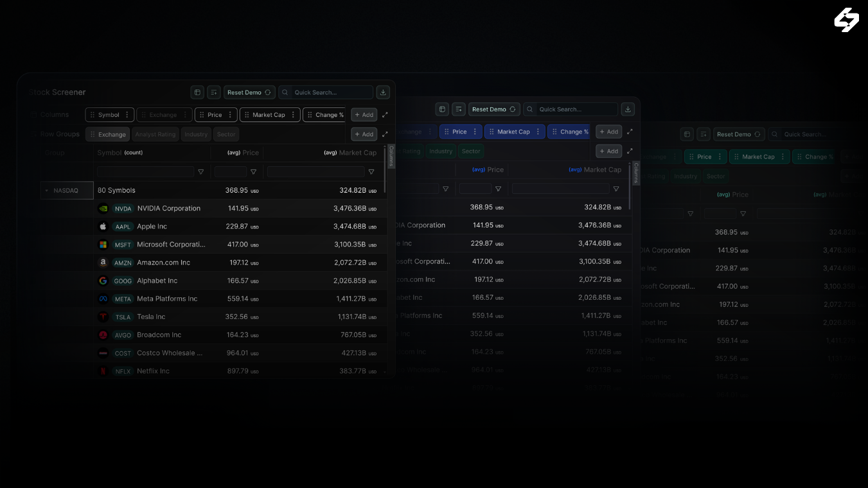The width and height of the screenshot is (868, 488).
Task: Click the layout panel icon in middle window
Action: [x=442, y=109]
